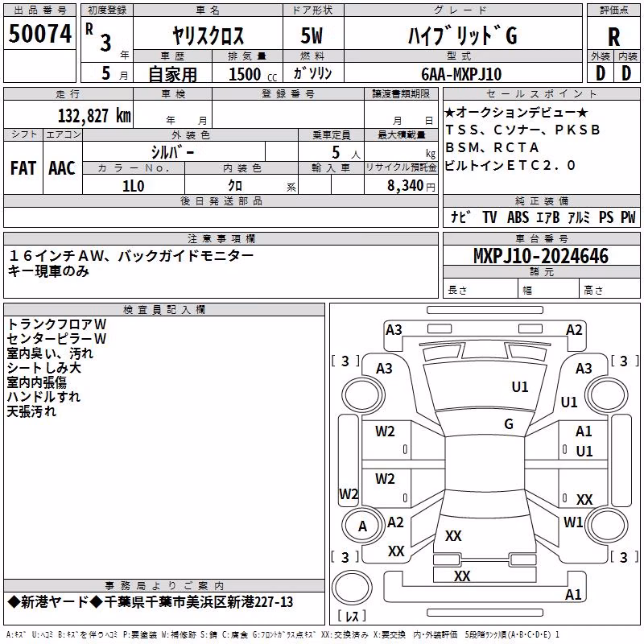This screenshot has width=644, height=644.
Task: Click the 高さ dimension field
Action: (609, 290)
